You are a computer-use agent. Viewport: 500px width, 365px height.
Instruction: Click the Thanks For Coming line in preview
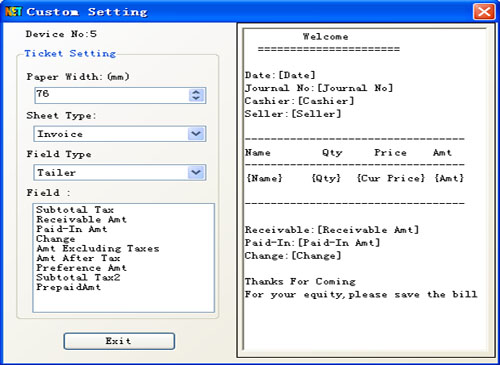pyautogui.click(x=300, y=281)
